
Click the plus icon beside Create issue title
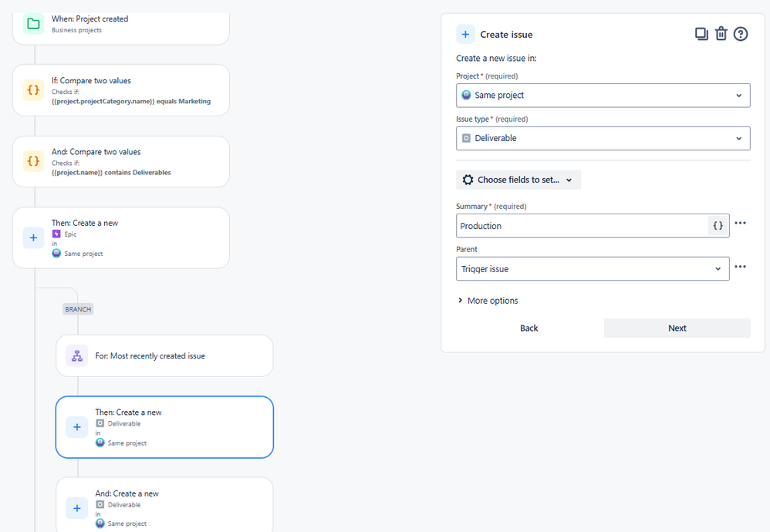(465, 34)
